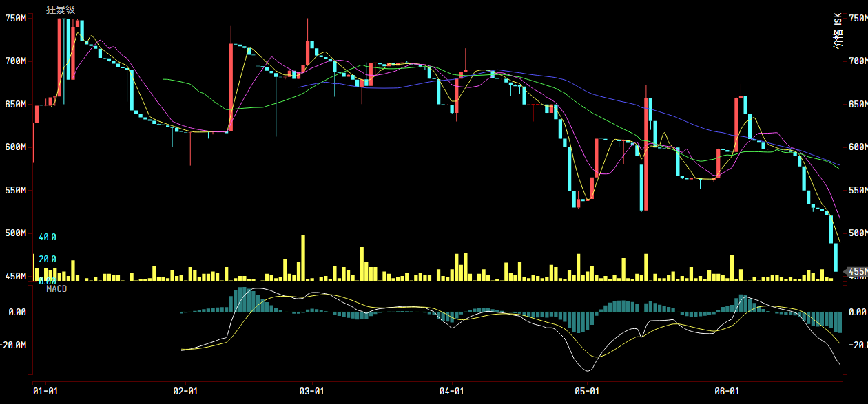Viewport: 868px width, 404px height.
Task: Select the 20.0 volume scale label
Action: pyautogui.click(x=48, y=259)
